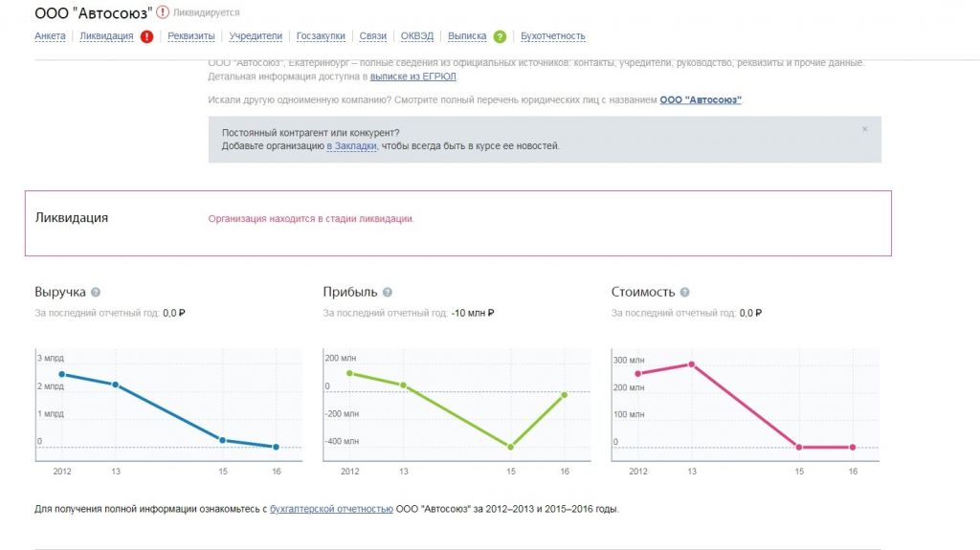The height and width of the screenshot is (550, 980).
Task: Select the Связи tab
Action: pyautogui.click(x=373, y=36)
